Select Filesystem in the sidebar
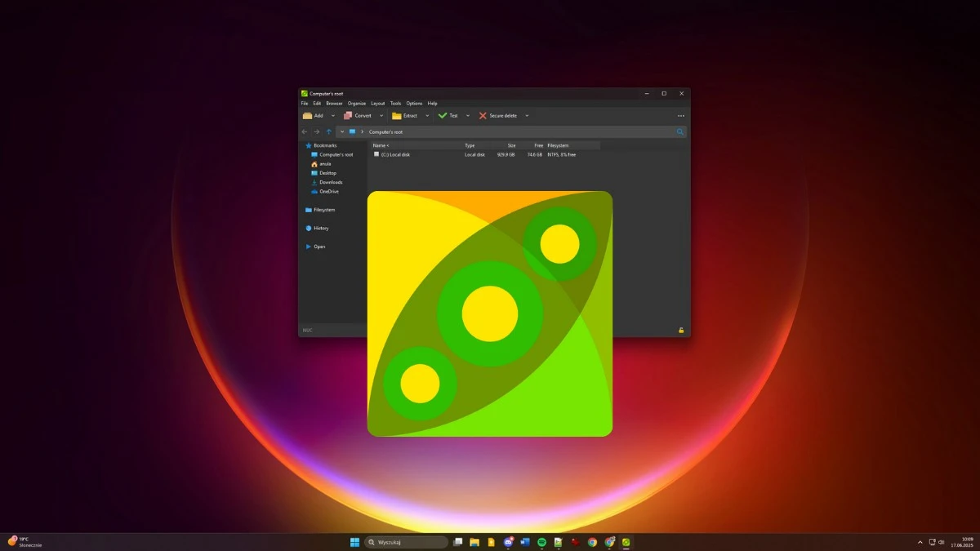980x551 pixels. coord(324,210)
